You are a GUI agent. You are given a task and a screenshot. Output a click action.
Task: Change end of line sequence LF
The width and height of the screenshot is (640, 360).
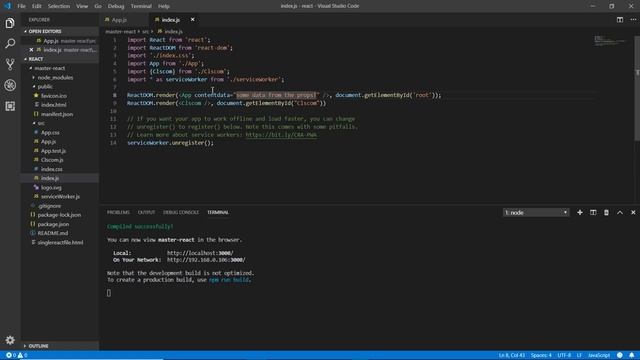pyautogui.click(x=579, y=356)
